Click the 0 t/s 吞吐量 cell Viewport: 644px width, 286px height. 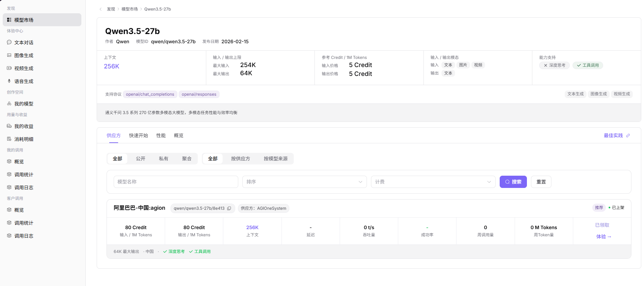click(x=369, y=231)
